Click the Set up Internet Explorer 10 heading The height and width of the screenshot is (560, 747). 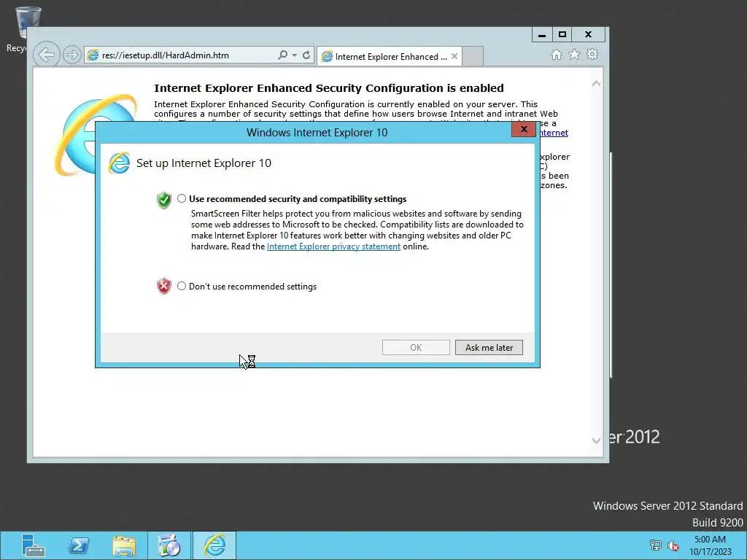tap(204, 163)
